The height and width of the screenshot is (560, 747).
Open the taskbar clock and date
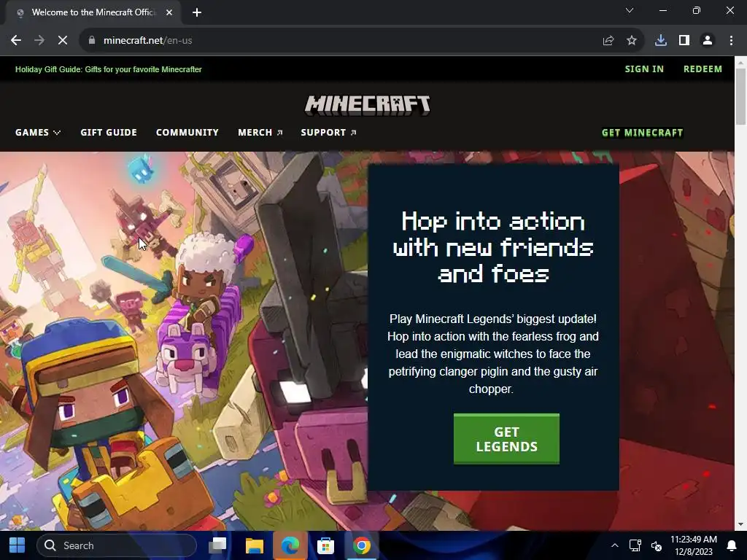[693, 545]
